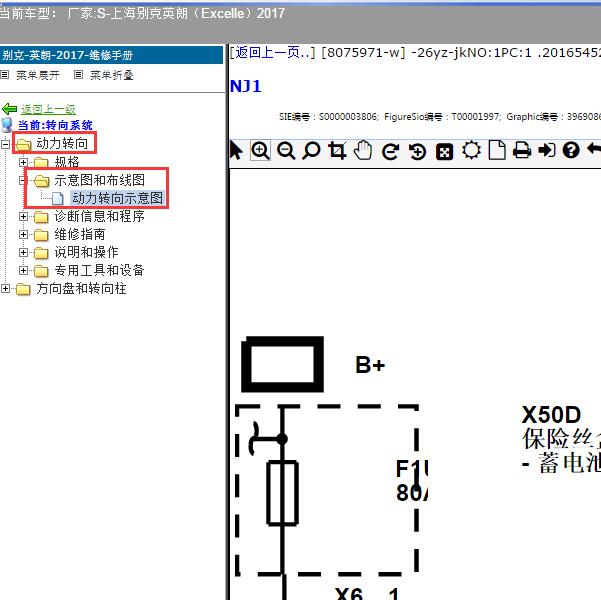Click the [8075971-w] identifier text

pyautogui.click(x=363, y=53)
